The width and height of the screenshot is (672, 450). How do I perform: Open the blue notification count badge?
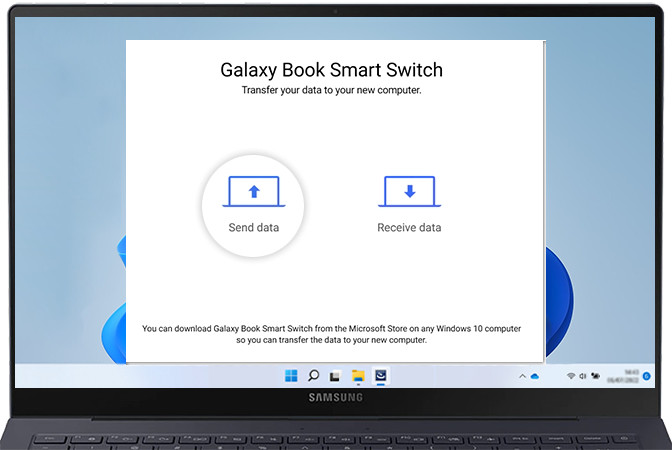(x=647, y=376)
